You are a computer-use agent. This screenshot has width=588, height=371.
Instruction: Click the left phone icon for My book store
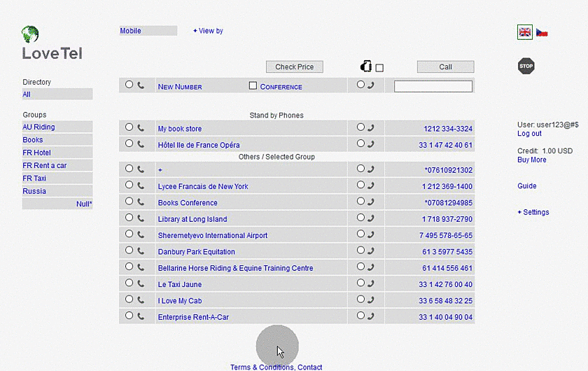[x=141, y=127]
